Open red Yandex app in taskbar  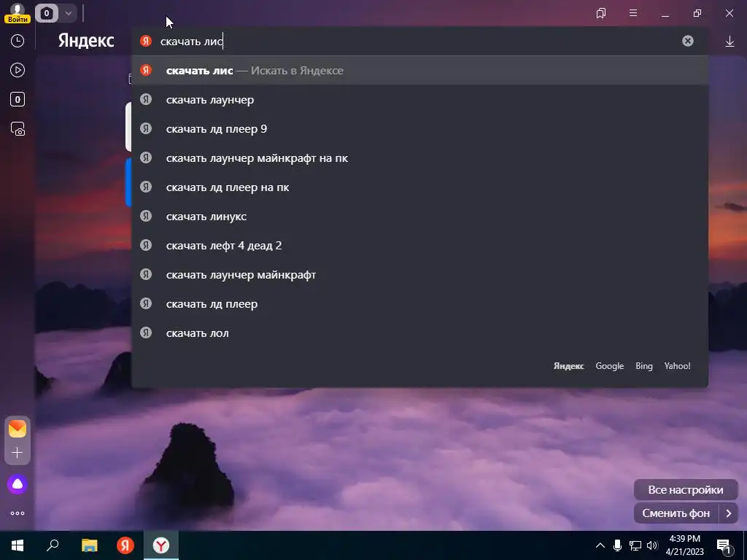pos(125,545)
